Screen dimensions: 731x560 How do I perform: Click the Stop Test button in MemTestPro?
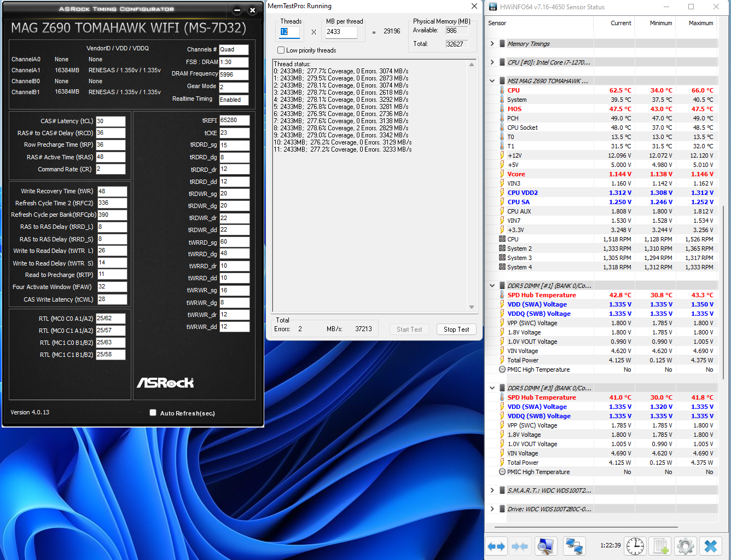[456, 330]
